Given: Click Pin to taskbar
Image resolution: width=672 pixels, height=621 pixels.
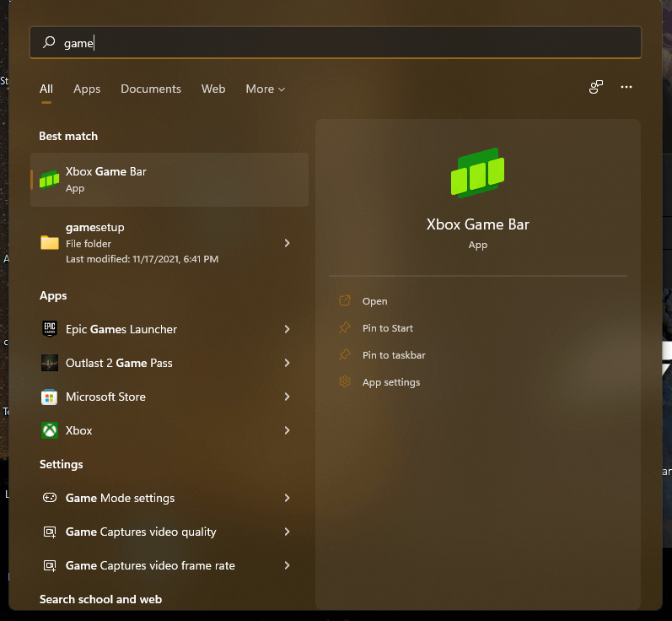Looking at the screenshot, I should click(394, 355).
